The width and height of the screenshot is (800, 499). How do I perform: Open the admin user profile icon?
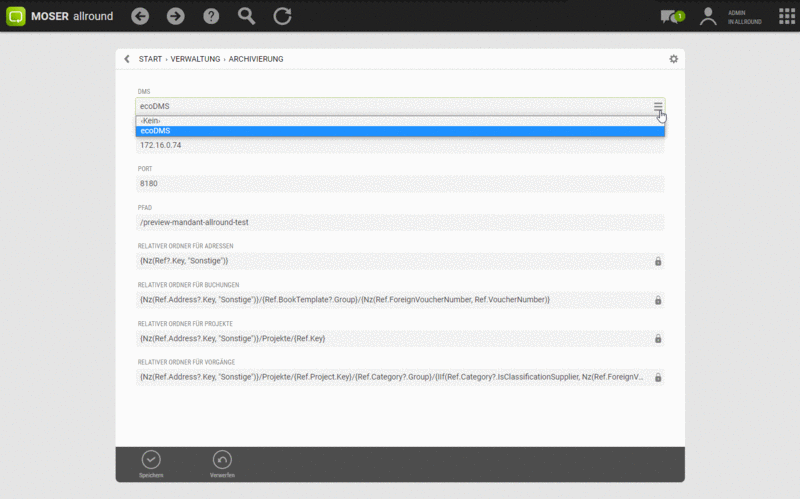[708, 17]
